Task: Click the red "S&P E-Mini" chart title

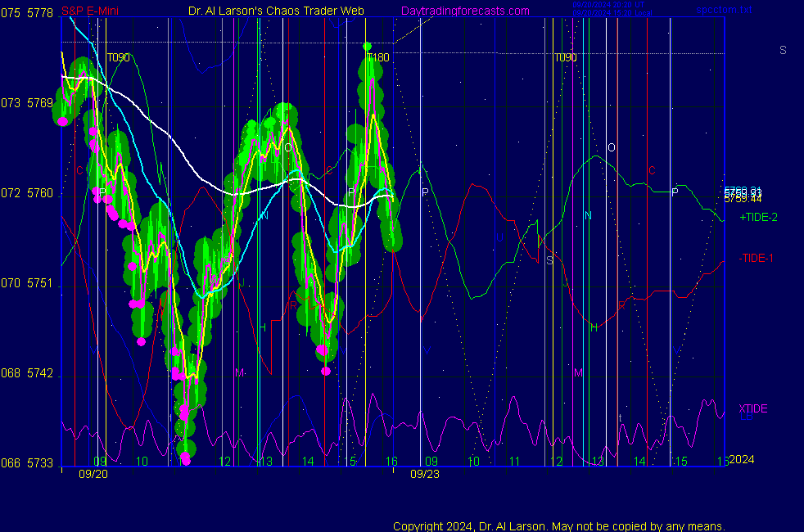Action: point(90,11)
